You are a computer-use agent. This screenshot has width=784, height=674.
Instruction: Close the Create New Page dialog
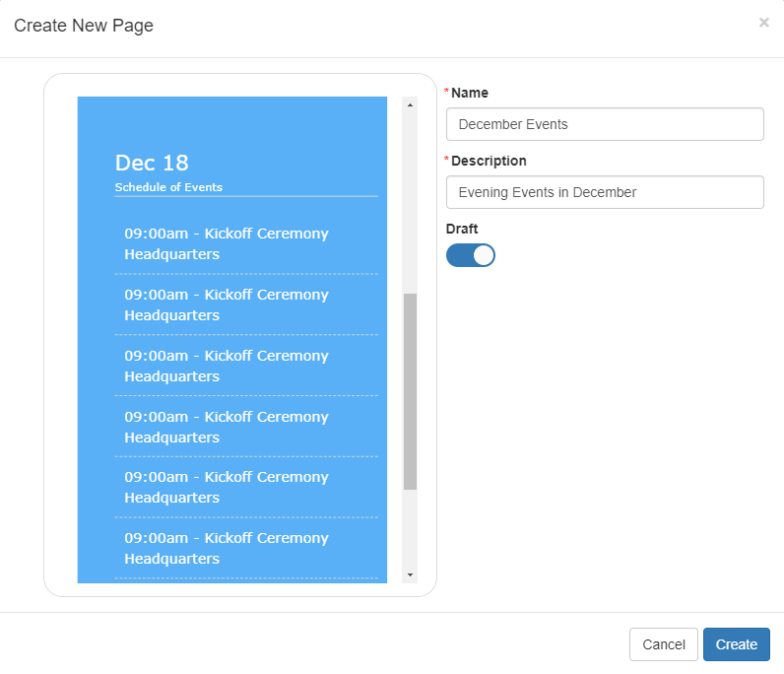(763, 22)
